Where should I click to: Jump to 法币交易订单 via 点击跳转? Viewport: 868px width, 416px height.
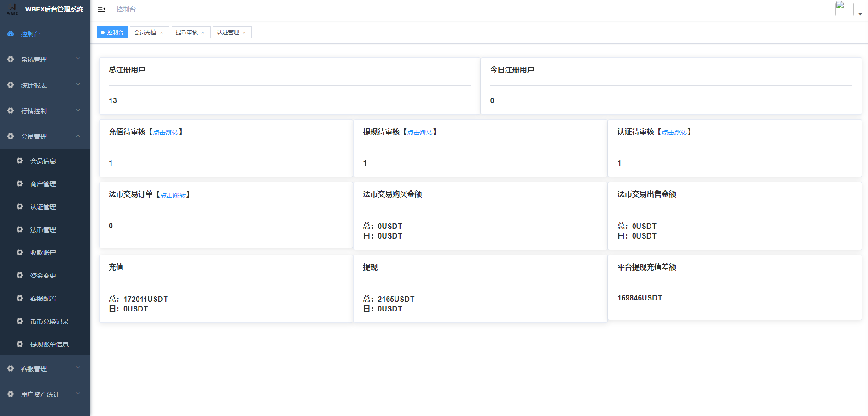point(173,195)
